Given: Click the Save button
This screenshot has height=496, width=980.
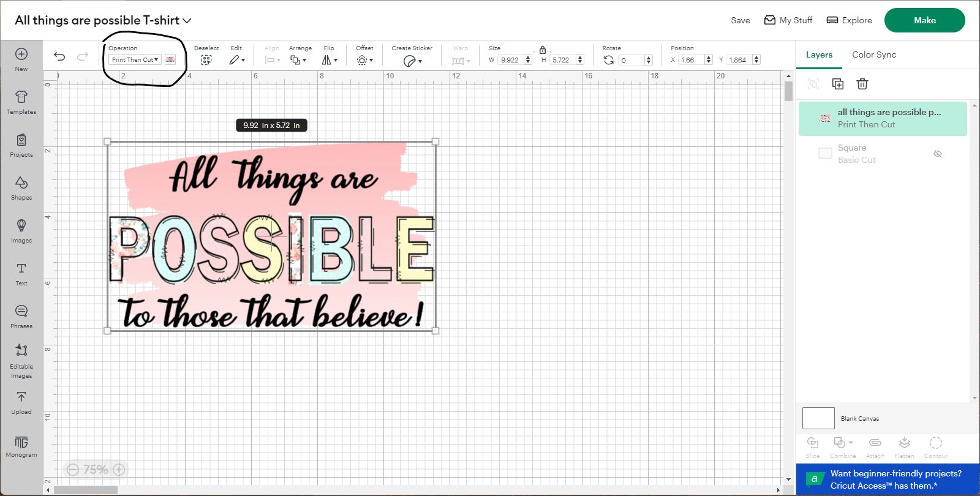Looking at the screenshot, I should tap(740, 20).
